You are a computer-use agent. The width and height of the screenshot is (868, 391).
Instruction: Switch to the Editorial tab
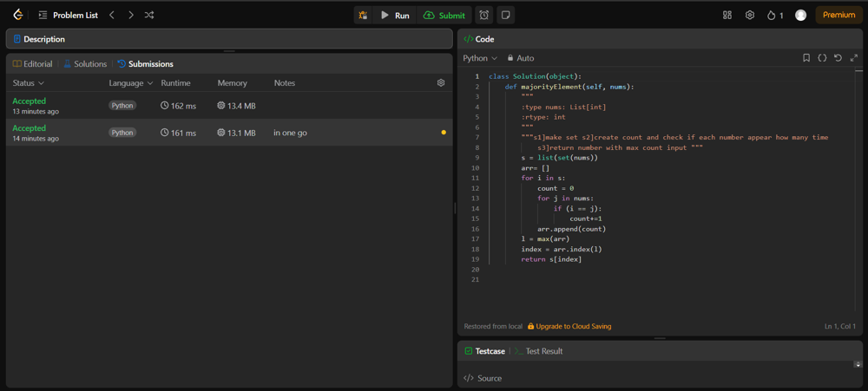32,64
